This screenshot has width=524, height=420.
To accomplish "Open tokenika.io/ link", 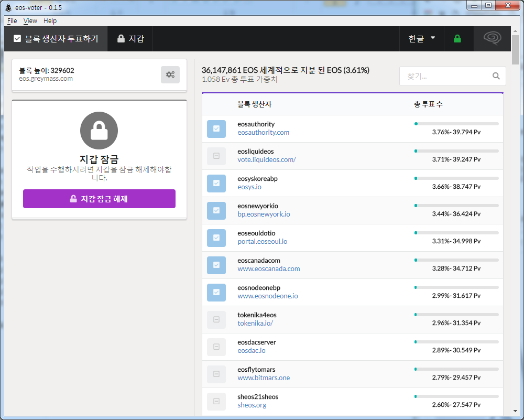I will tap(255, 324).
